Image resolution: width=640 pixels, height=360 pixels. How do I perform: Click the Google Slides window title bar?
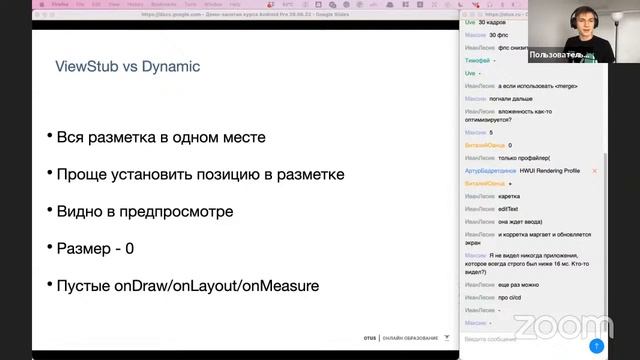click(x=245, y=15)
